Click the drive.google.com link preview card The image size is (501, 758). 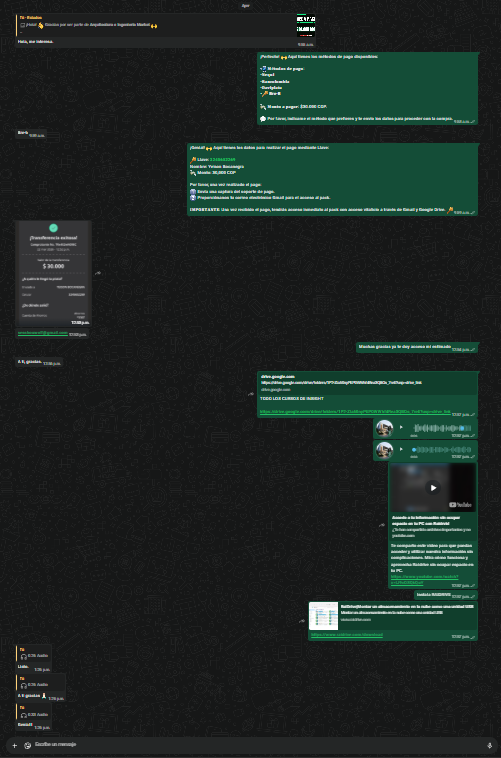(x=368, y=383)
